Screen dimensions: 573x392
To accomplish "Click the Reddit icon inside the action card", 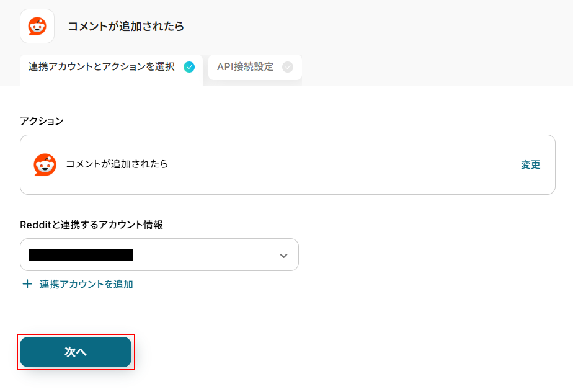I will (x=45, y=164).
